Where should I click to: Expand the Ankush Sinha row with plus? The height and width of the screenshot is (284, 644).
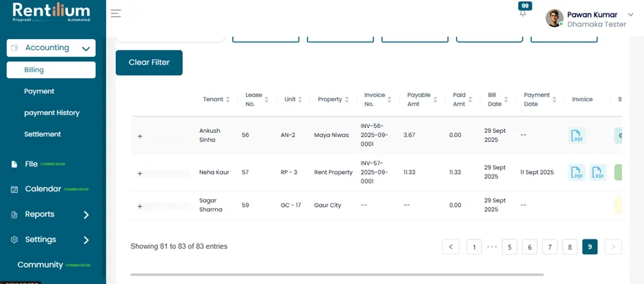point(140,136)
